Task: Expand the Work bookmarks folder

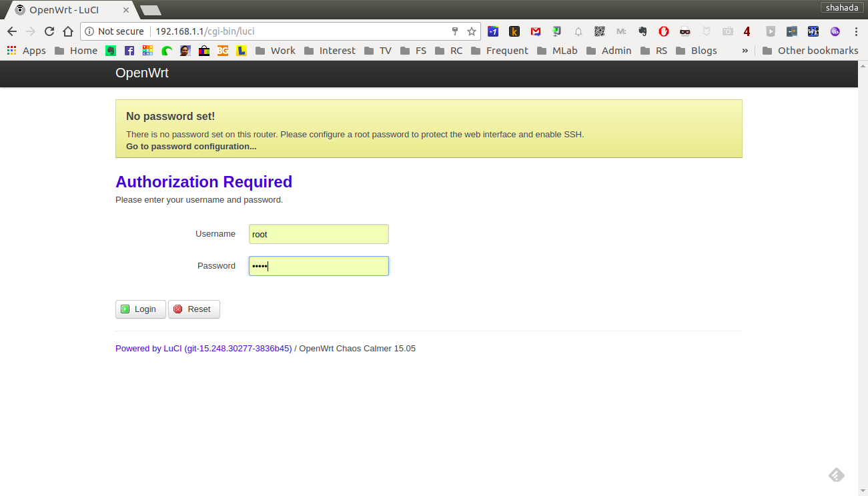Action: (x=275, y=51)
